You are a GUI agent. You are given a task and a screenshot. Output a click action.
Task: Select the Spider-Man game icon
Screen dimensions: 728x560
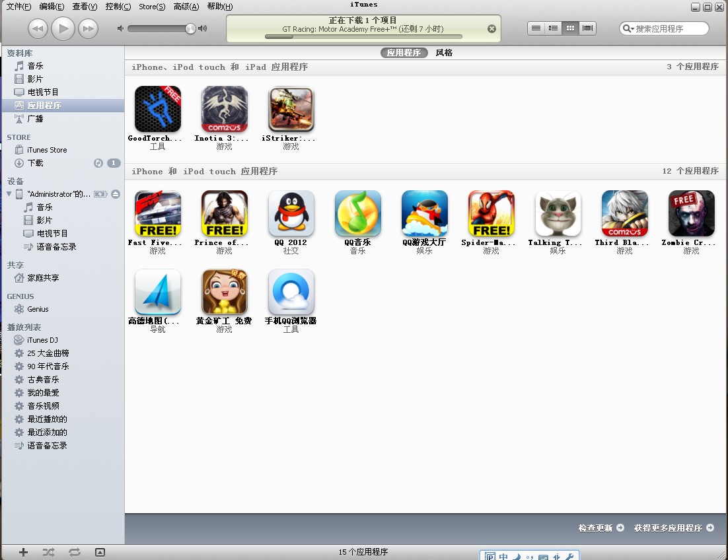pyautogui.click(x=491, y=213)
